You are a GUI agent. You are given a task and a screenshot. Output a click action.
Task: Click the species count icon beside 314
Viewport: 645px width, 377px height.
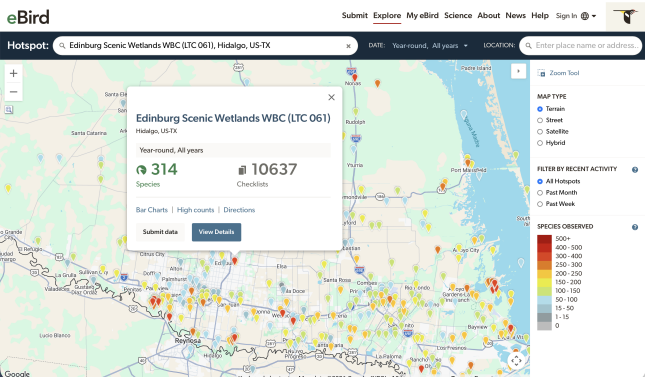point(141,170)
